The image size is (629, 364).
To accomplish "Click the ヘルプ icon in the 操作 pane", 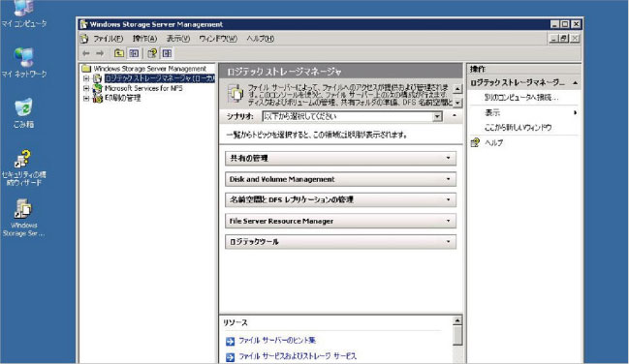I will click(475, 142).
